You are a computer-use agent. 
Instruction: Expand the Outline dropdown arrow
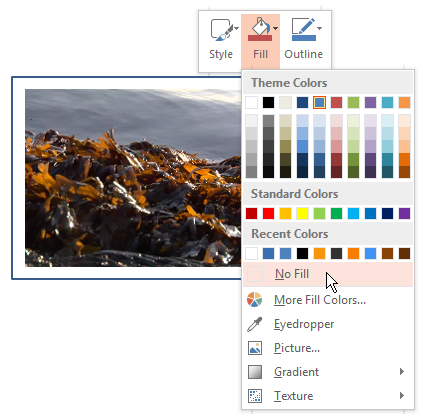pyautogui.click(x=319, y=28)
